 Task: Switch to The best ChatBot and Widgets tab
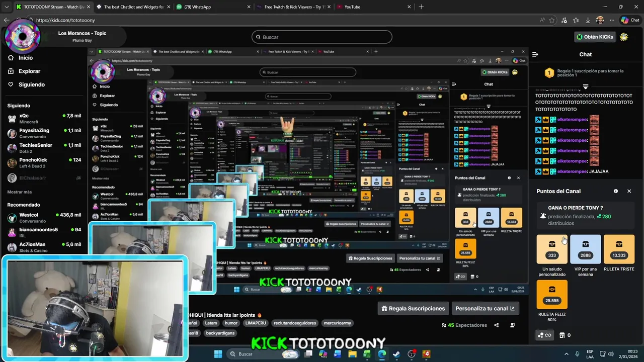click(x=133, y=7)
